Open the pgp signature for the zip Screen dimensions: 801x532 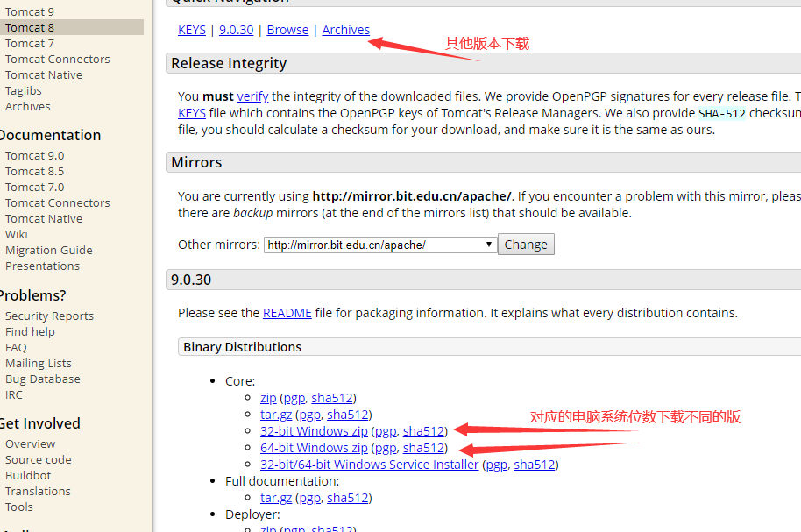pos(294,397)
